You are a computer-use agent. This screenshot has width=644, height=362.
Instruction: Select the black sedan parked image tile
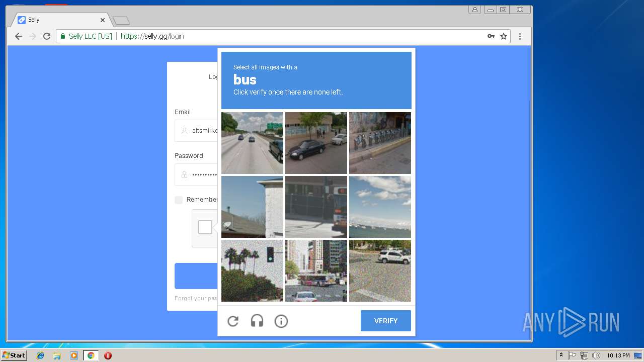[316, 143]
